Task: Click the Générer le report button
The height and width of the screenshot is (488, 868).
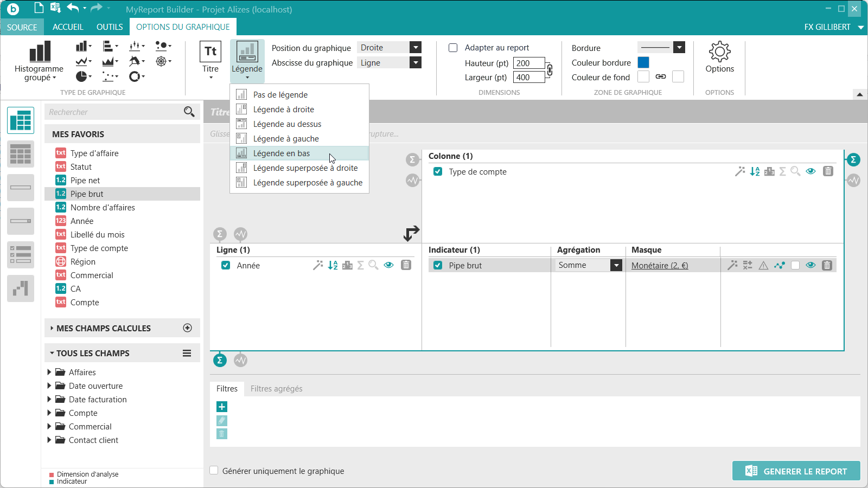Action: [796, 471]
